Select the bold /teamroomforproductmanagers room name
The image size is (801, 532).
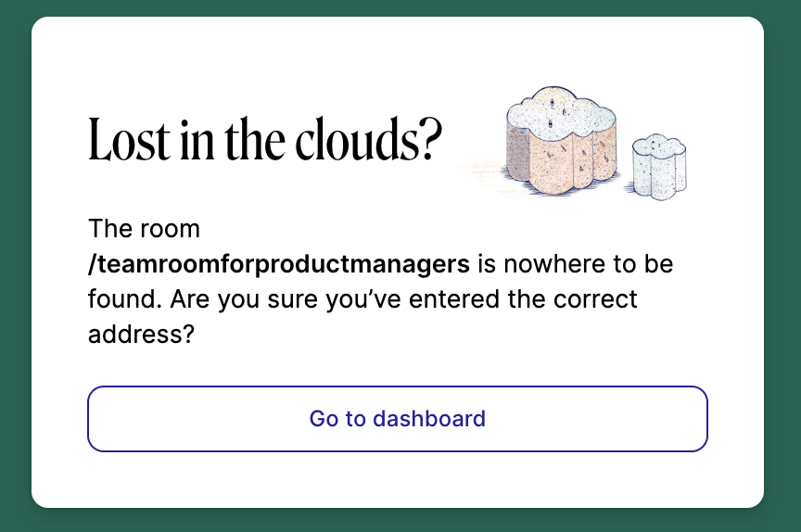point(279,265)
